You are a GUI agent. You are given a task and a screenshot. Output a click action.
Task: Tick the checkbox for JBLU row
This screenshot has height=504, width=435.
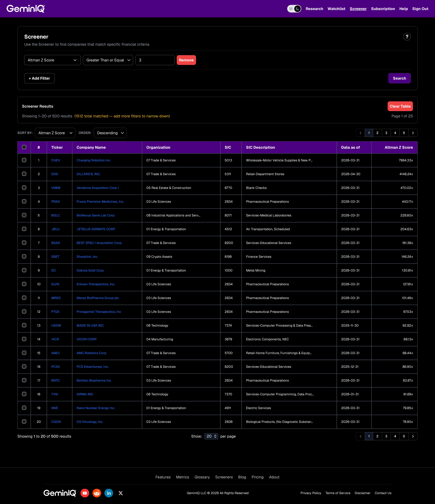coord(24,229)
